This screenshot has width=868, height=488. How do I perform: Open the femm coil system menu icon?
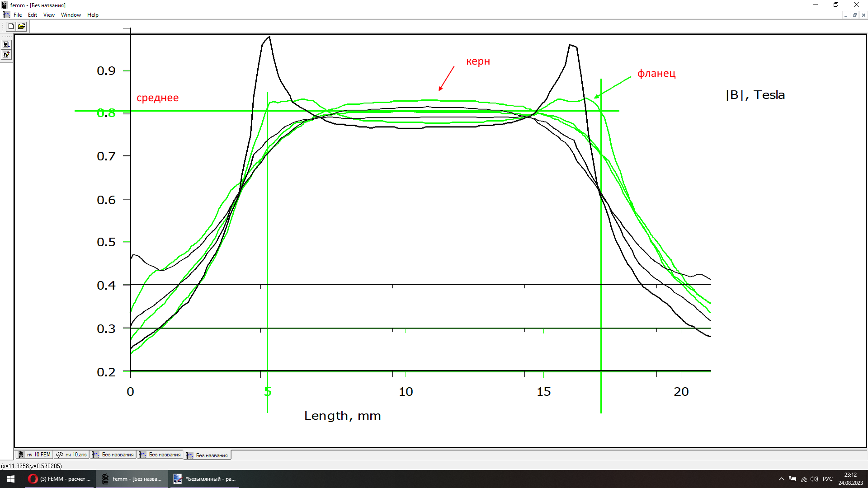click(x=5, y=5)
